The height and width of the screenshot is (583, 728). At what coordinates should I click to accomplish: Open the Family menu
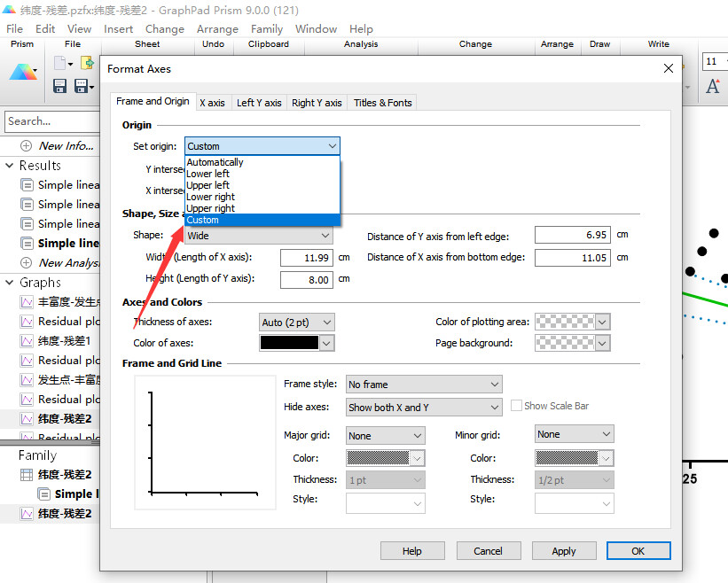tap(267, 28)
